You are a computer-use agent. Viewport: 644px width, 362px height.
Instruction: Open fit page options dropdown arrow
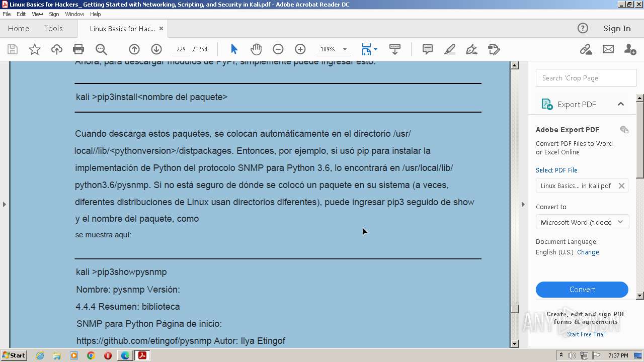[x=375, y=49]
